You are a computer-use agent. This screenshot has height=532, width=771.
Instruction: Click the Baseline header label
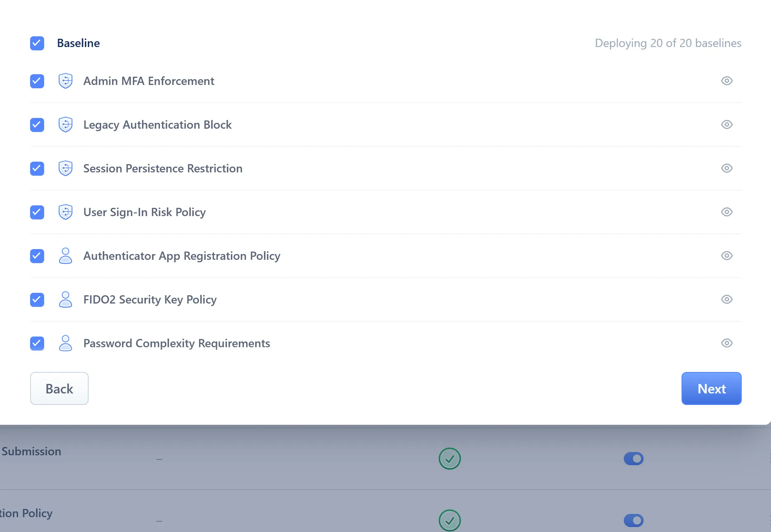point(78,43)
